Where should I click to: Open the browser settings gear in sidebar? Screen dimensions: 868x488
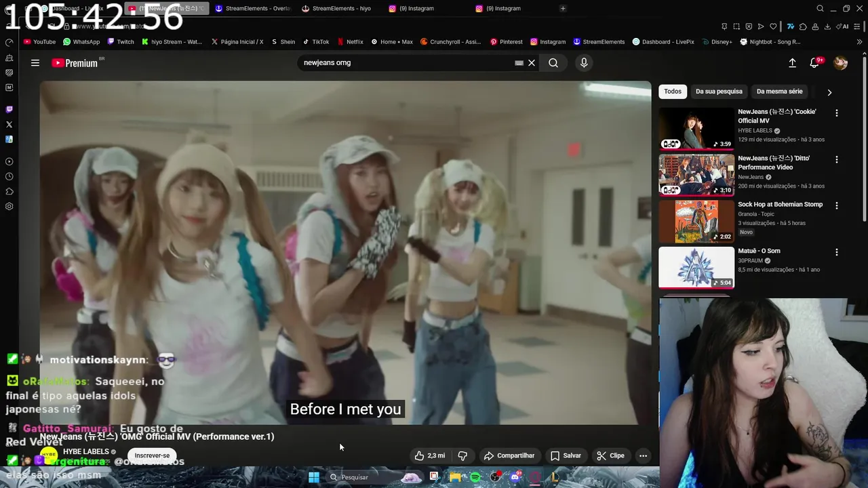point(9,206)
